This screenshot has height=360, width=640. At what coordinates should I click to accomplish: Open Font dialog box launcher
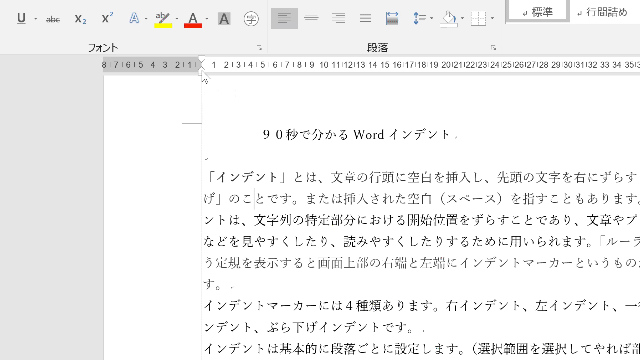coord(259,48)
